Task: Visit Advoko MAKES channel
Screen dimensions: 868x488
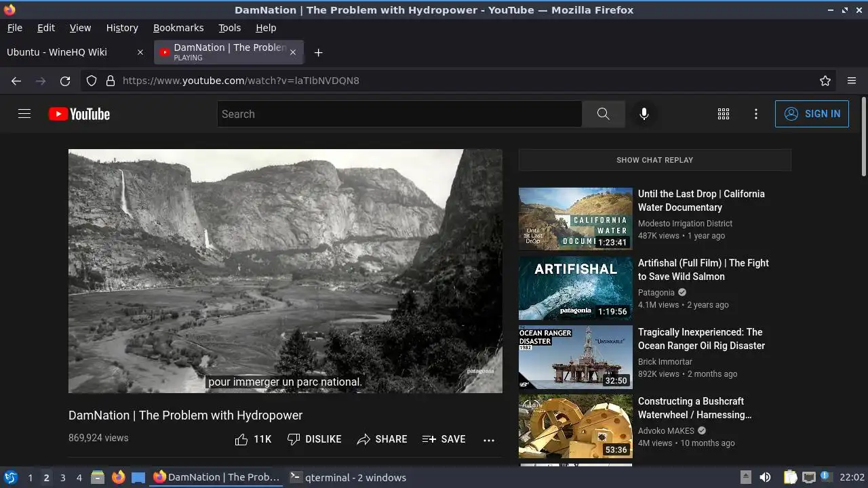Action: tap(666, 431)
